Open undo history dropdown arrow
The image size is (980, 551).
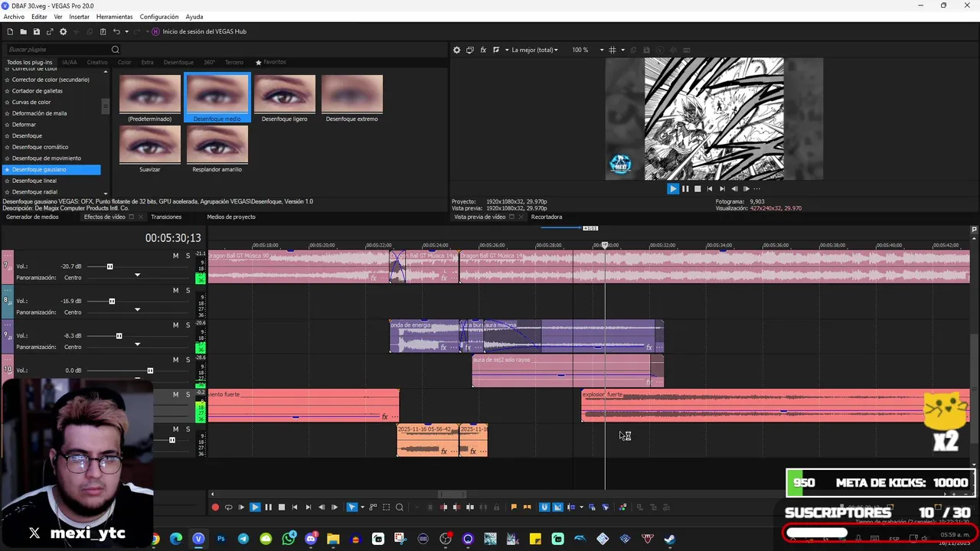[126, 31]
